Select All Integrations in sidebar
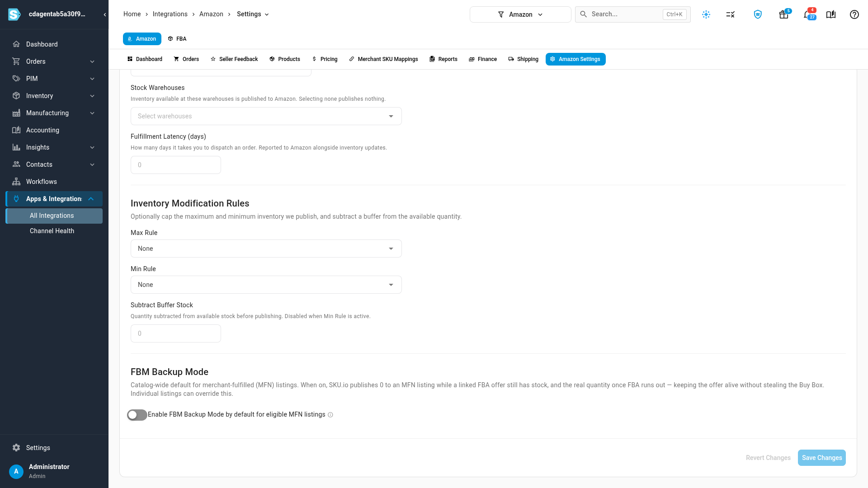The image size is (868, 488). pyautogui.click(x=54, y=216)
